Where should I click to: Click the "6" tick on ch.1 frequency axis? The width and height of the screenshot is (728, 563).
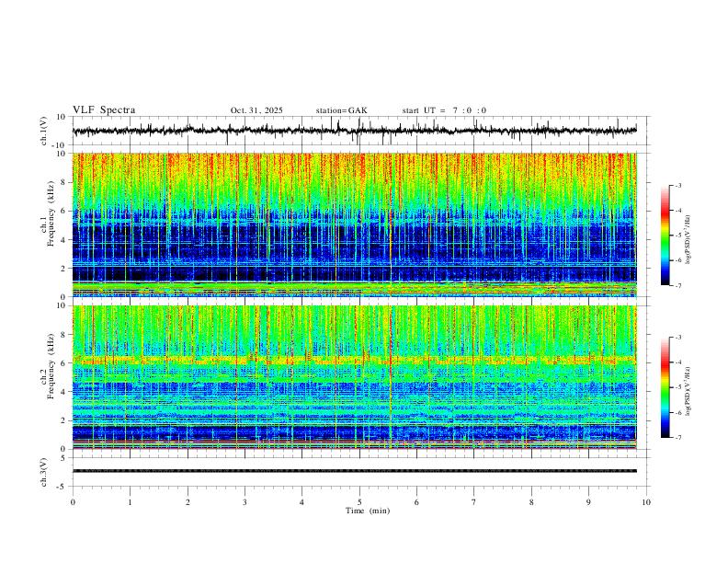coord(64,211)
